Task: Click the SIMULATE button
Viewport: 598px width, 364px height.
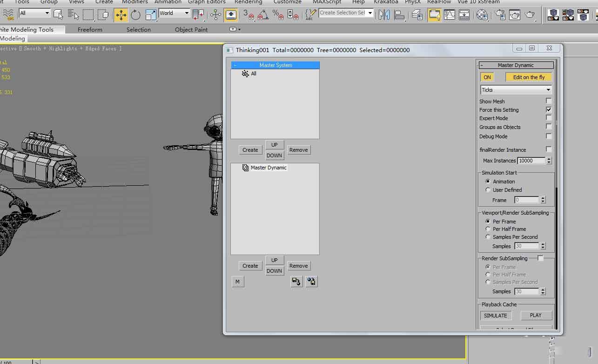Action: tap(495, 316)
